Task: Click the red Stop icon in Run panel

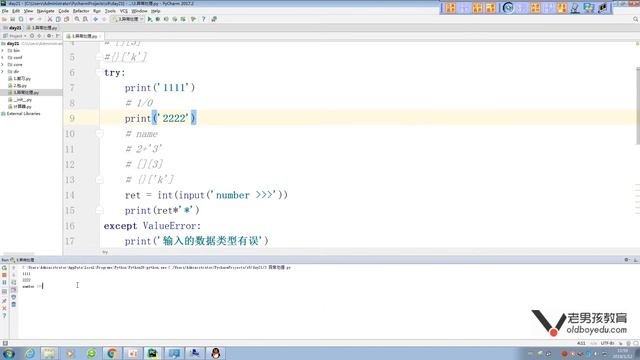Action: (4, 275)
